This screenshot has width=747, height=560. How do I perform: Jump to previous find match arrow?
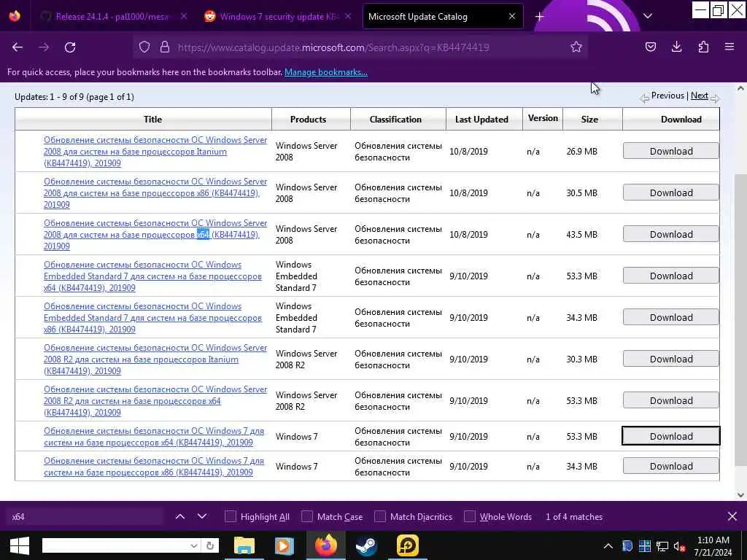tap(180, 516)
